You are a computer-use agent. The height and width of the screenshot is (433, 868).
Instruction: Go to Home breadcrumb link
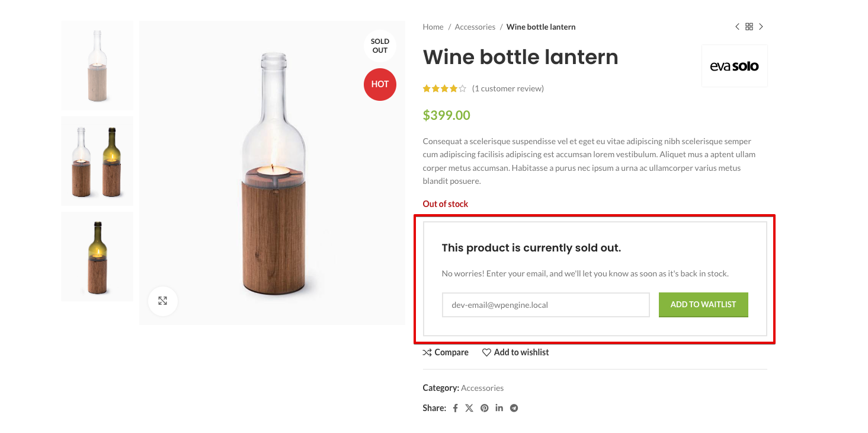coord(433,27)
